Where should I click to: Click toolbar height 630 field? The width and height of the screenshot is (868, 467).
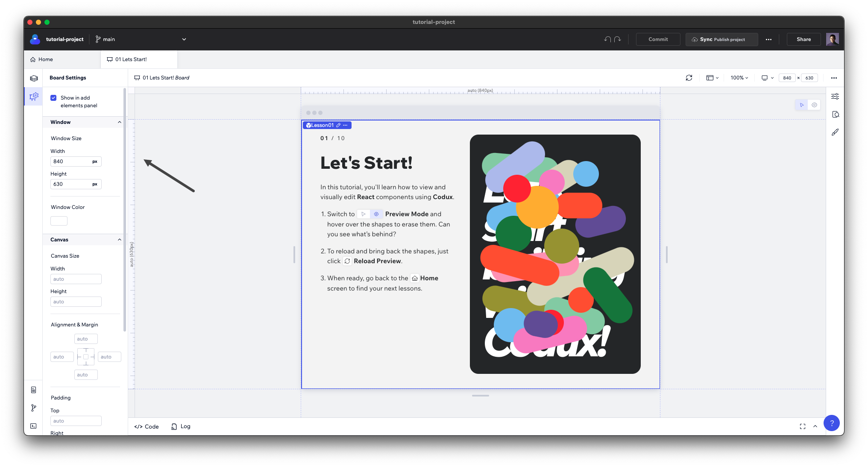(809, 78)
